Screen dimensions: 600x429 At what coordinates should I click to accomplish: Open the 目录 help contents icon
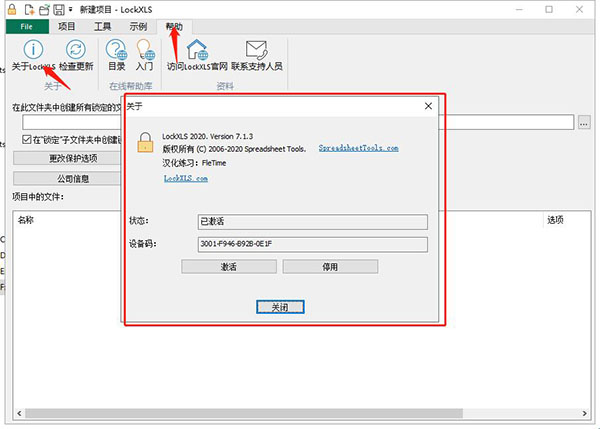click(117, 48)
